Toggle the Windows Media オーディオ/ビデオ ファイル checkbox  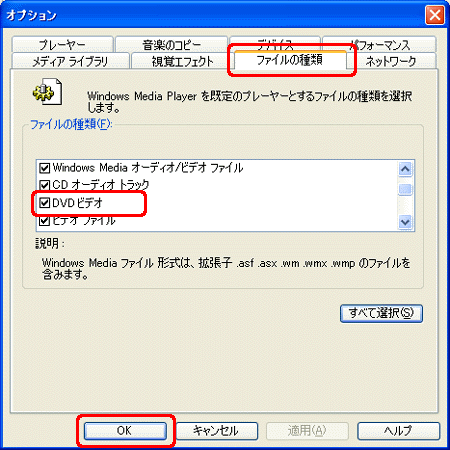pyautogui.click(x=44, y=168)
